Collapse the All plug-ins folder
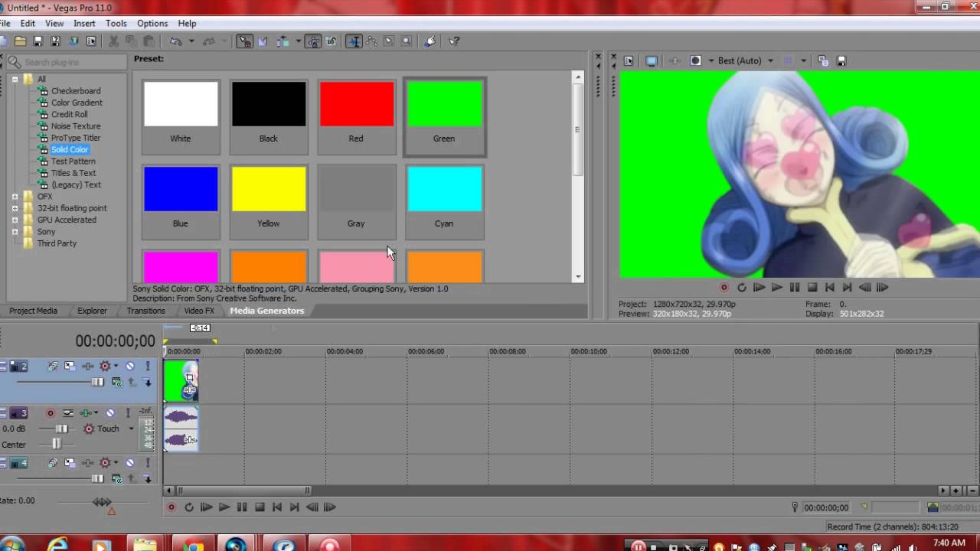 point(15,79)
